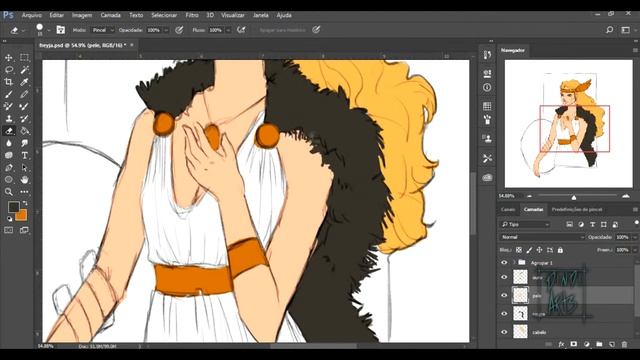Toggle lock all padlock icon

click(x=560, y=250)
